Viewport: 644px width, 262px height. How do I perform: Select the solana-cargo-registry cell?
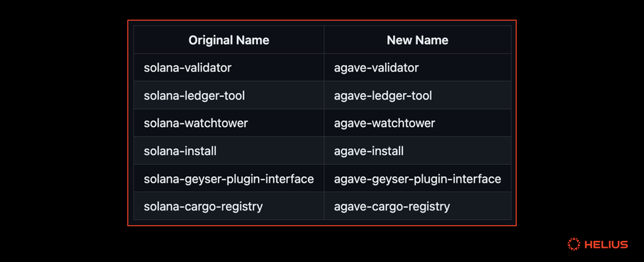click(x=229, y=206)
